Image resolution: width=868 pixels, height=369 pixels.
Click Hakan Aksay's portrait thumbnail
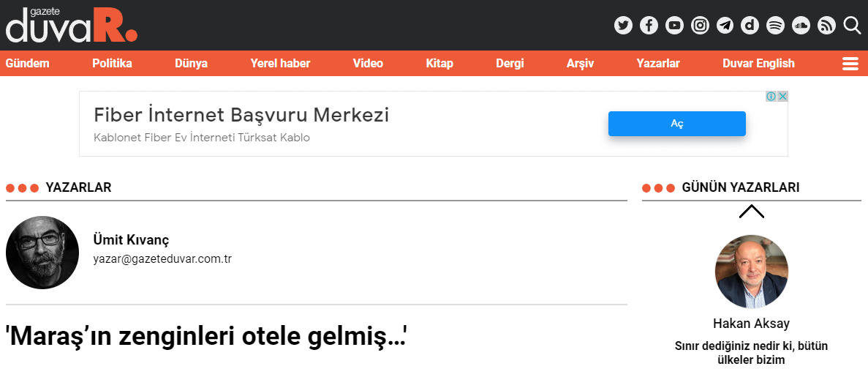[751, 272]
